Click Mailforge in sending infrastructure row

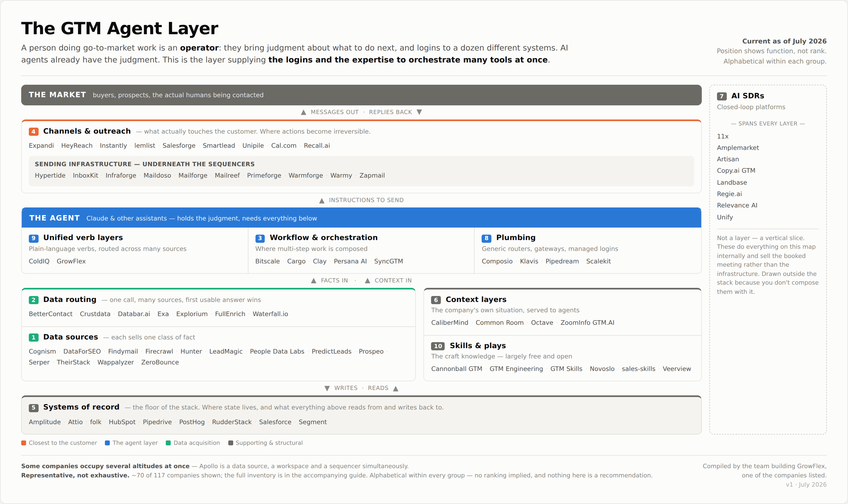click(193, 176)
